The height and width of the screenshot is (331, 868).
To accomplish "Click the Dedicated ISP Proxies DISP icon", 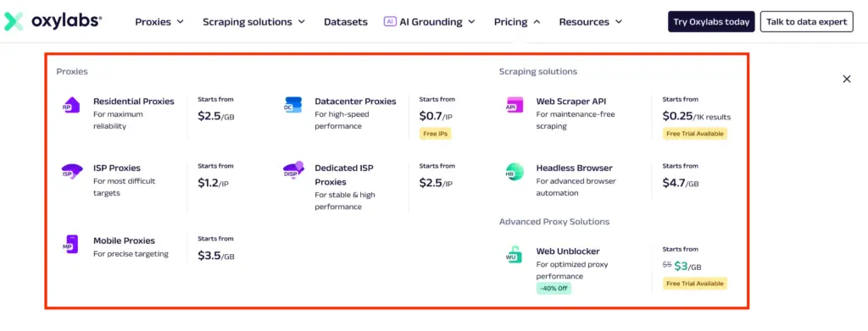I will pos(293,170).
